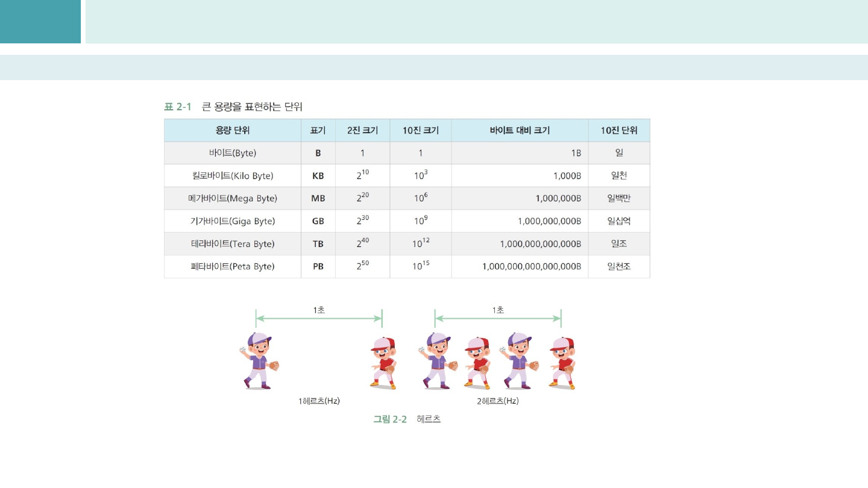Click the TB abbreviation cell

(x=318, y=244)
